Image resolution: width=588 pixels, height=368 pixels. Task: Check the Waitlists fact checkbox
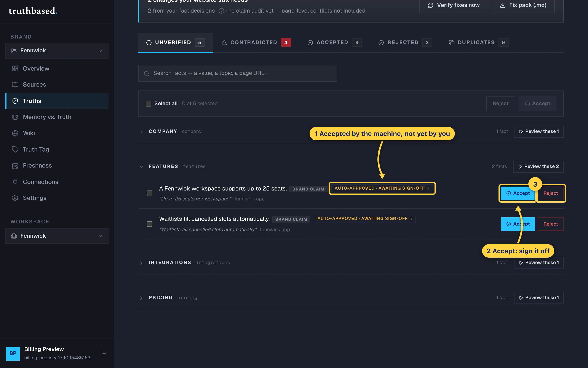[150, 224]
